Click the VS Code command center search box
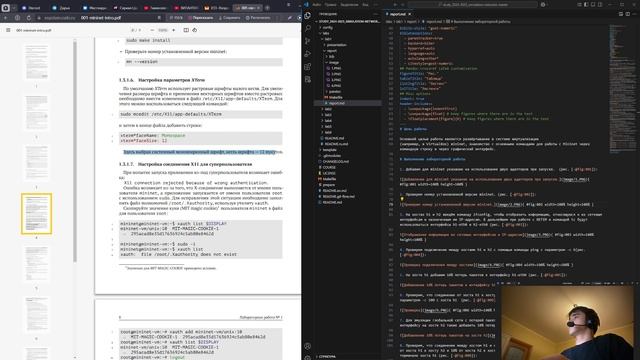 pyautogui.click(x=473, y=4)
